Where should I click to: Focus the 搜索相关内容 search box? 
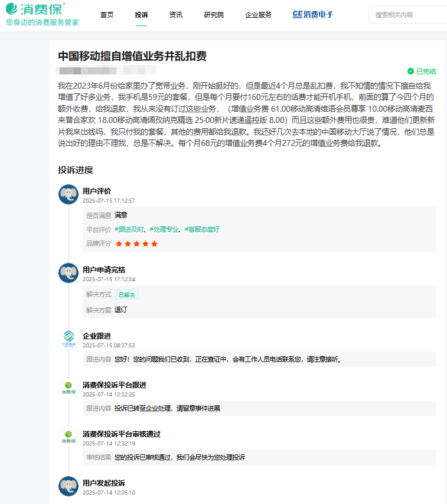[408, 15]
